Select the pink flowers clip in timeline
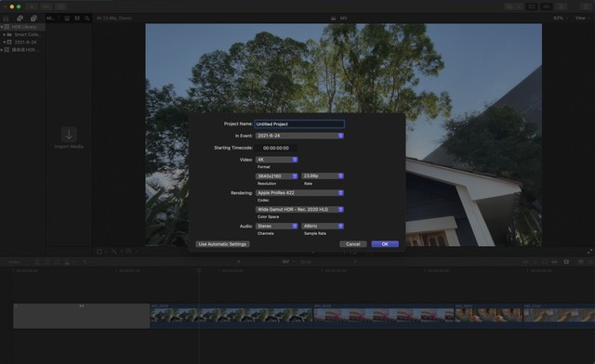595x364 pixels. (384, 316)
